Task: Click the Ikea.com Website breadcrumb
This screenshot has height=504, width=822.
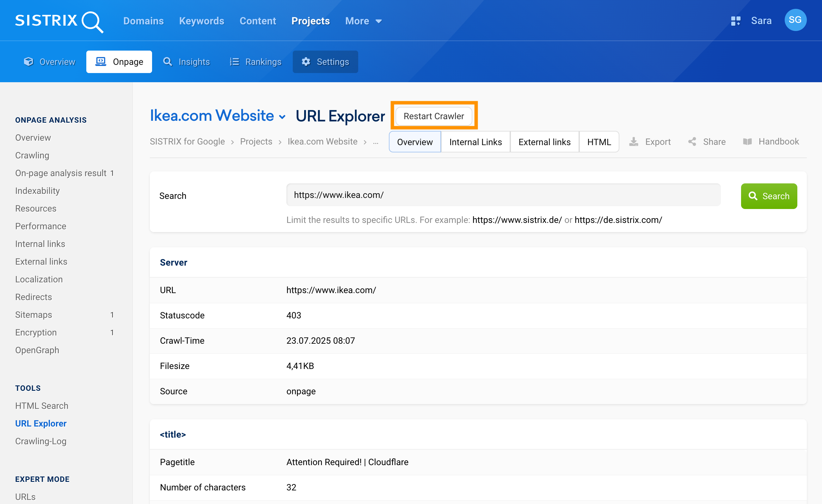Action: pyautogui.click(x=322, y=142)
